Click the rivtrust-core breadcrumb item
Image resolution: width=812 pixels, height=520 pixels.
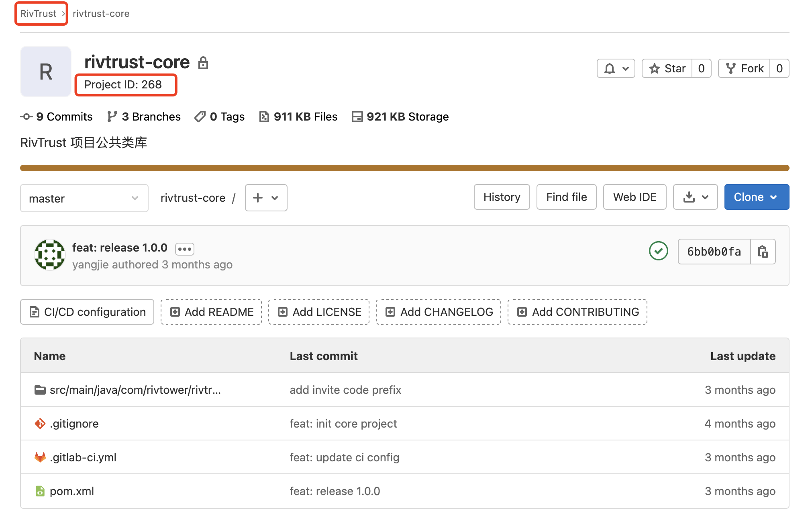coord(101,13)
